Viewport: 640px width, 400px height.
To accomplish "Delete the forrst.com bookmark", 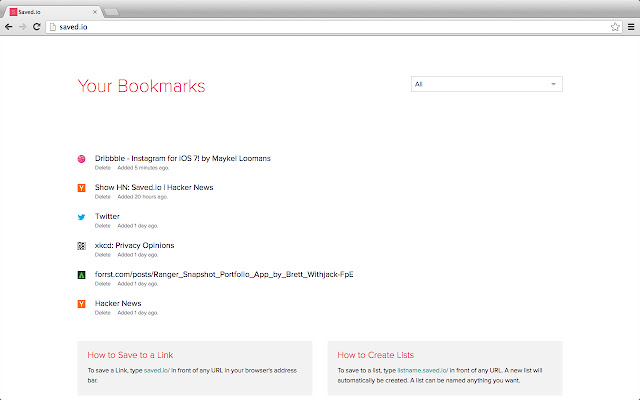I will [102, 284].
